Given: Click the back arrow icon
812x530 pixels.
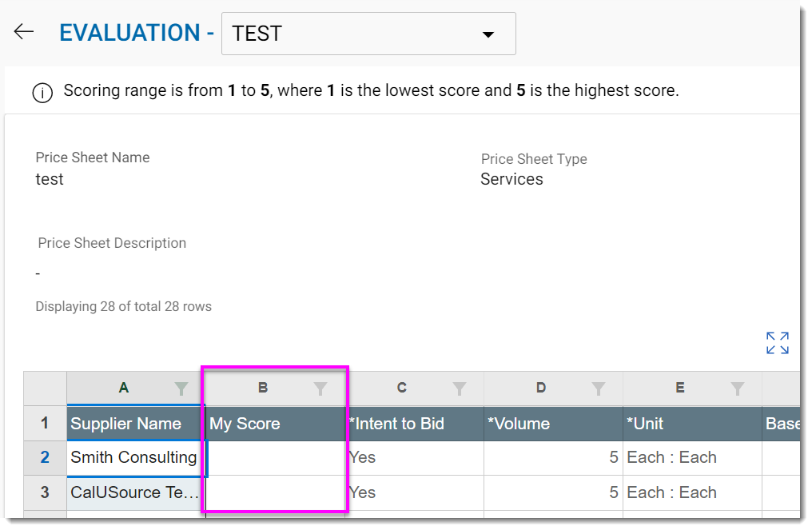Looking at the screenshot, I should pyautogui.click(x=24, y=32).
